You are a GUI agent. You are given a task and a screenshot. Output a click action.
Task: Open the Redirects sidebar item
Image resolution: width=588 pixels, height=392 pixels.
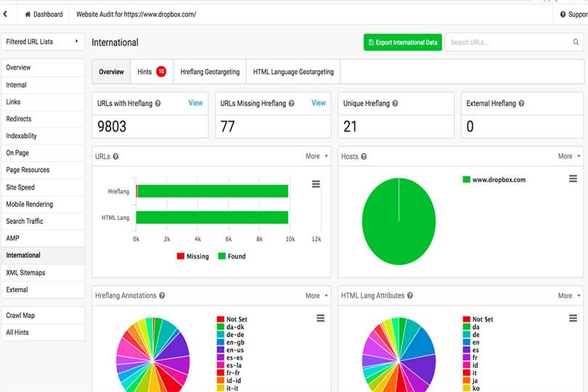(x=43, y=118)
